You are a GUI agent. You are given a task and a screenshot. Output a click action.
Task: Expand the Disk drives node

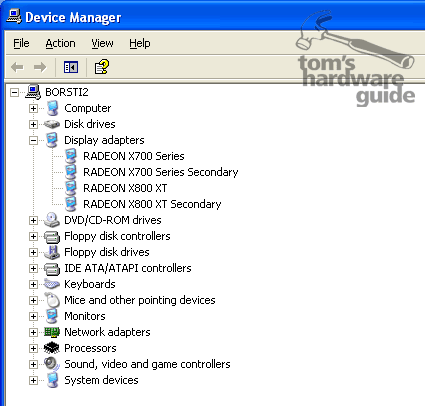point(33,124)
